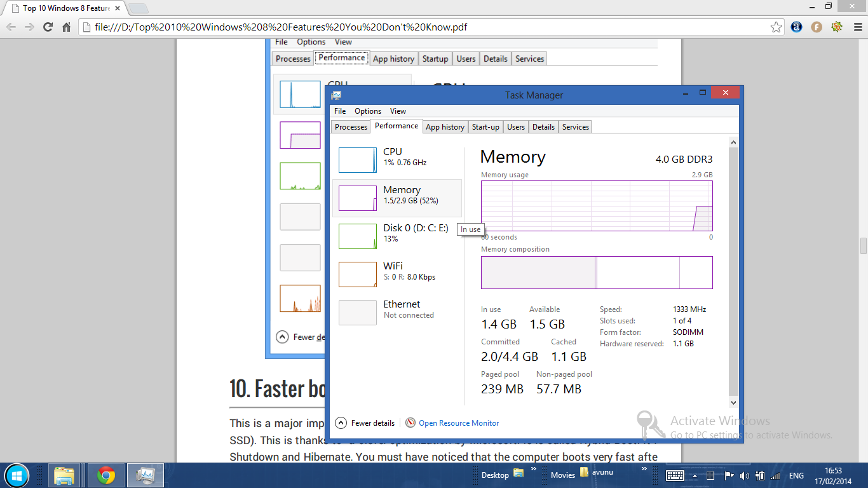
Task: Select the CPU graph thumbnail in Task Manager
Action: (358, 160)
